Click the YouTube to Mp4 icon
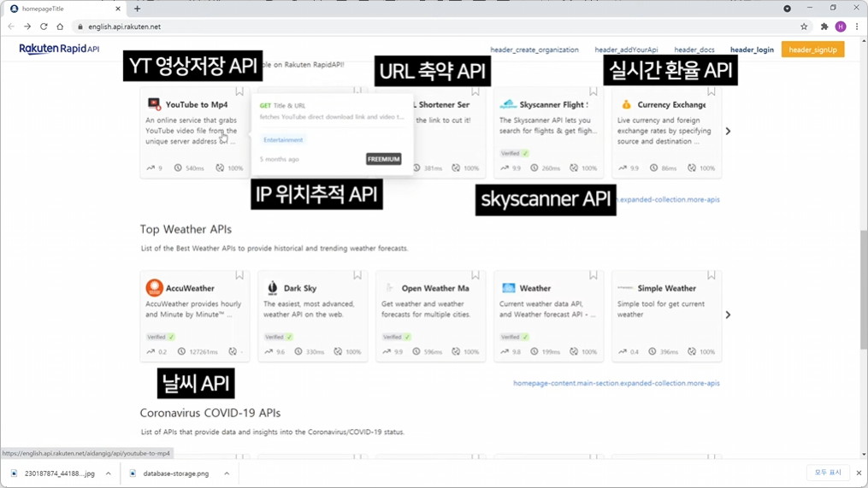The image size is (868, 488). 154,104
